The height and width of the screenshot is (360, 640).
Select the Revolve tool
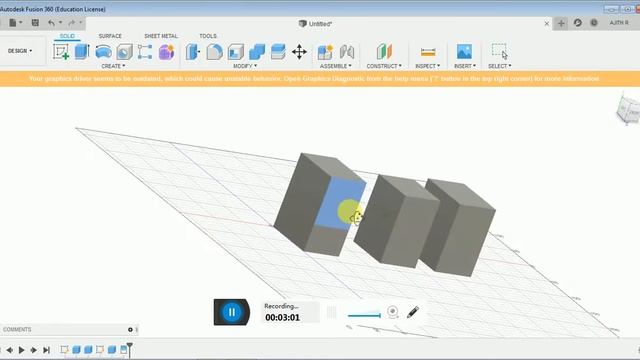click(103, 52)
